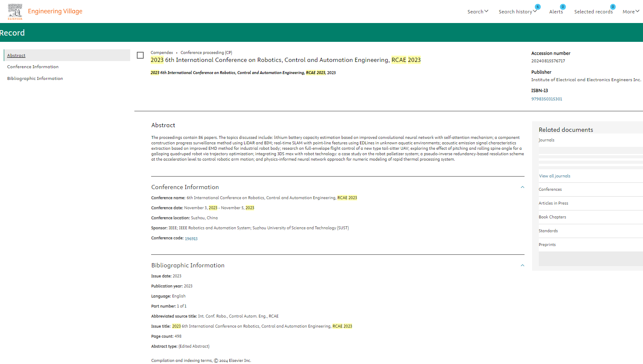Collapse the Bibliographic Information section chevron
This screenshot has width=643, height=364.
point(522,265)
